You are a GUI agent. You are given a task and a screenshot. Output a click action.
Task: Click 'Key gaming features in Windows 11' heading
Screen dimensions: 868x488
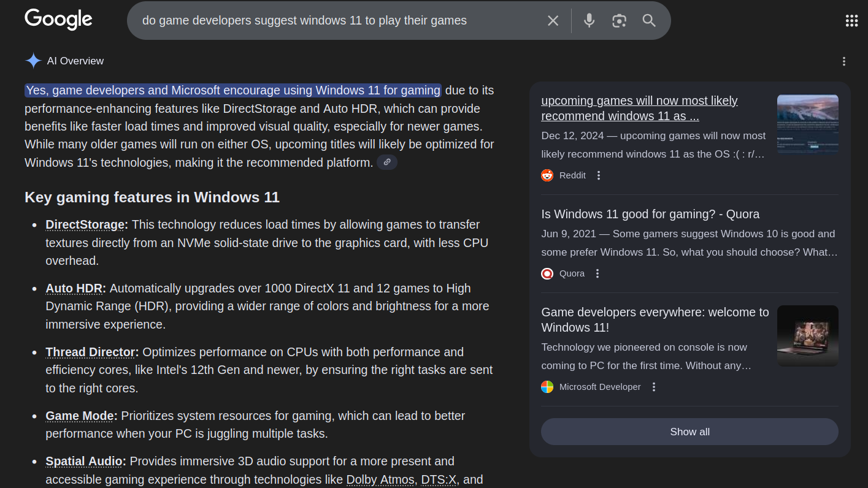point(152,197)
